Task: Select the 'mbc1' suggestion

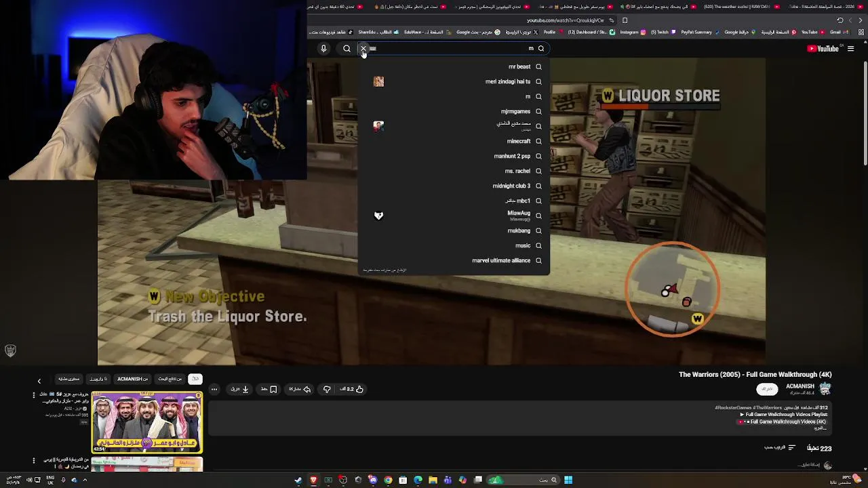Action: [x=454, y=201]
